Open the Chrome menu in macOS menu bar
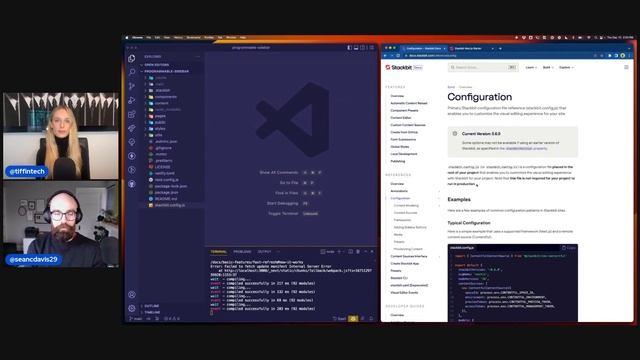 138,38
